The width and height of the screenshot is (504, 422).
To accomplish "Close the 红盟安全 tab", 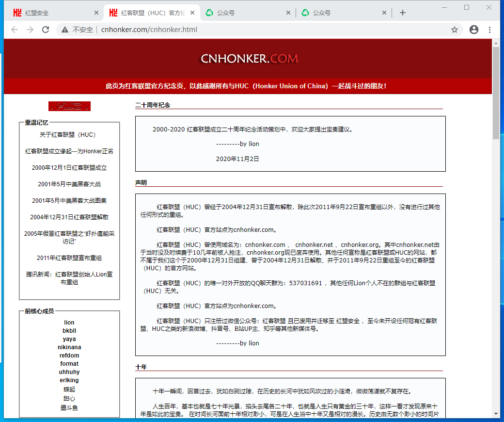I will (96, 13).
